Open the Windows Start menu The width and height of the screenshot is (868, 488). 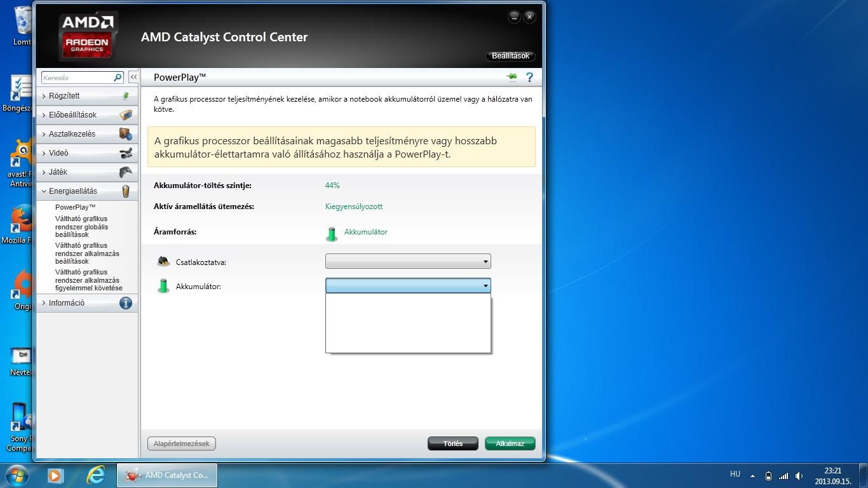pyautogui.click(x=15, y=475)
